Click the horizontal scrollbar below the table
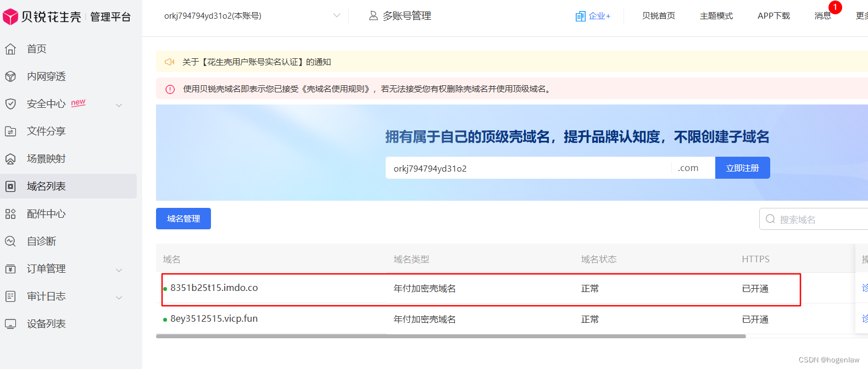This screenshot has width=868, height=369. (450, 336)
